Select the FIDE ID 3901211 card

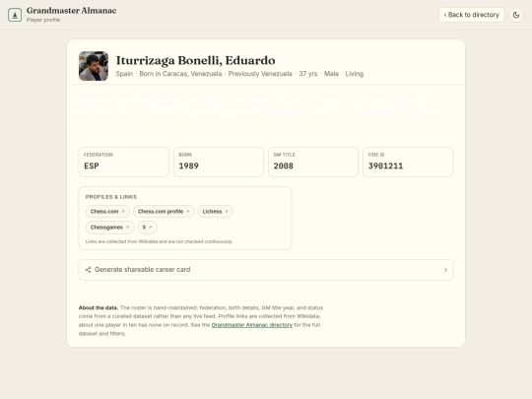coord(408,162)
